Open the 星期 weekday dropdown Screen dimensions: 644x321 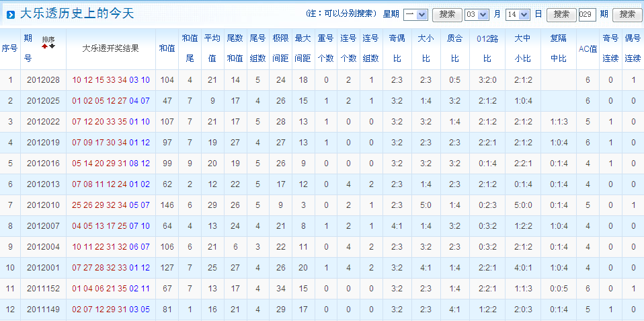415,15
